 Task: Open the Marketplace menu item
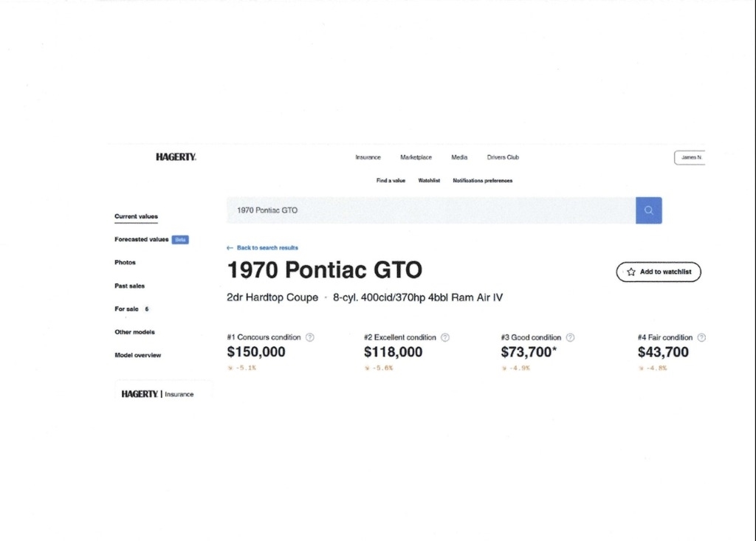coord(416,157)
